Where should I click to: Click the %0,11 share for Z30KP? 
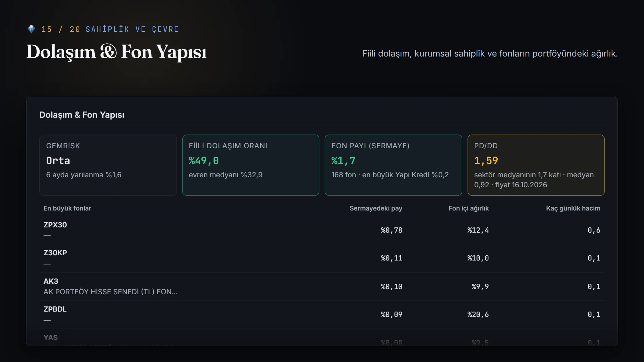coord(391,258)
